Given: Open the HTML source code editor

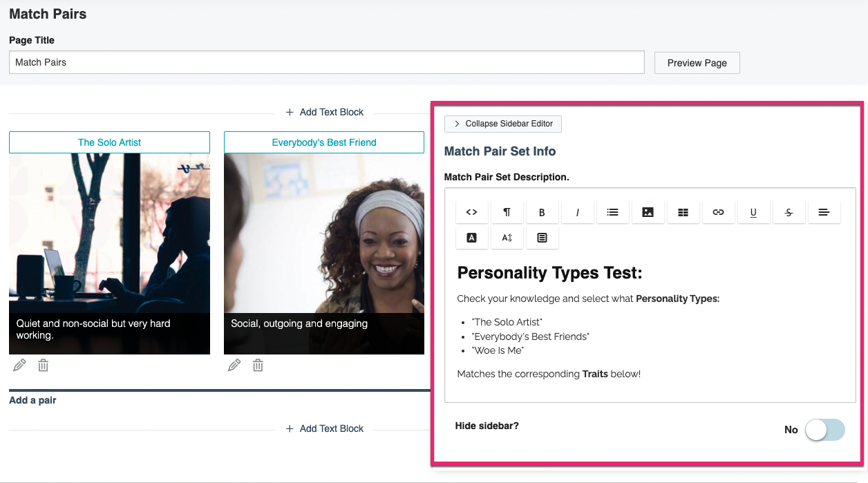Looking at the screenshot, I should click(x=472, y=212).
